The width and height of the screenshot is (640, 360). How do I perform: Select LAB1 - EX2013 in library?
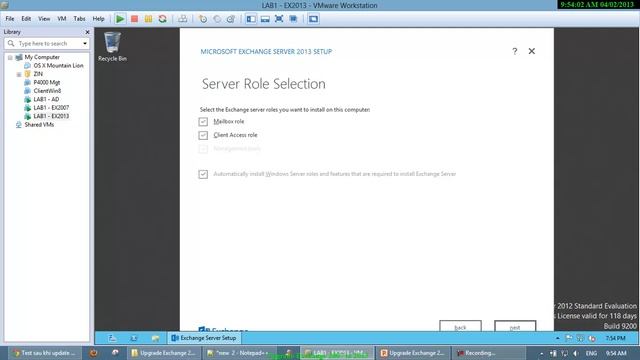[51, 116]
